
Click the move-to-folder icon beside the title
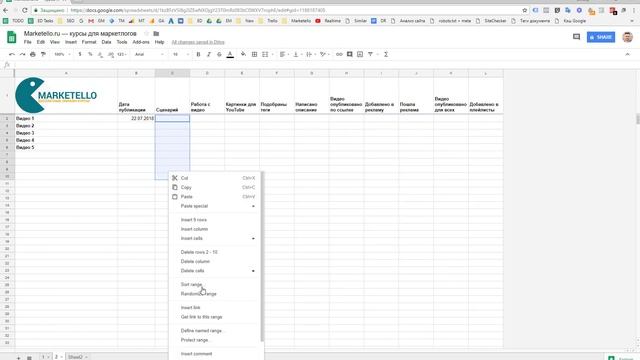tap(156, 33)
